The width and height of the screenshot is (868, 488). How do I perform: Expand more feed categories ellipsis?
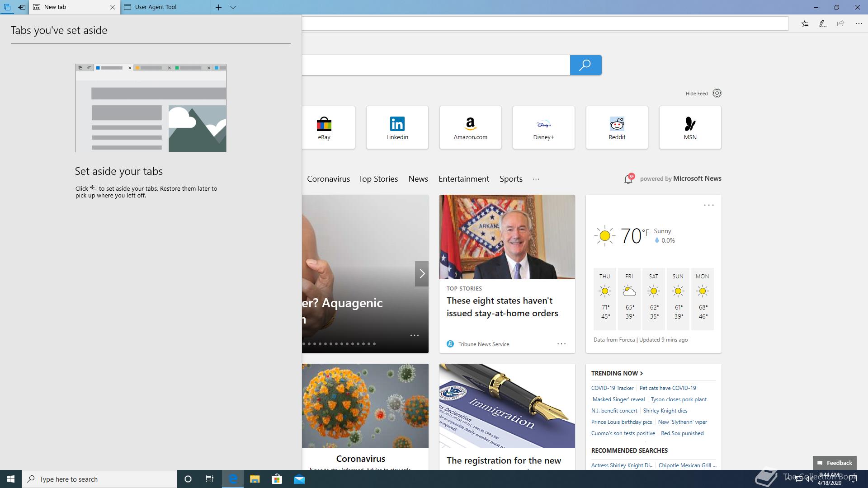pos(536,179)
